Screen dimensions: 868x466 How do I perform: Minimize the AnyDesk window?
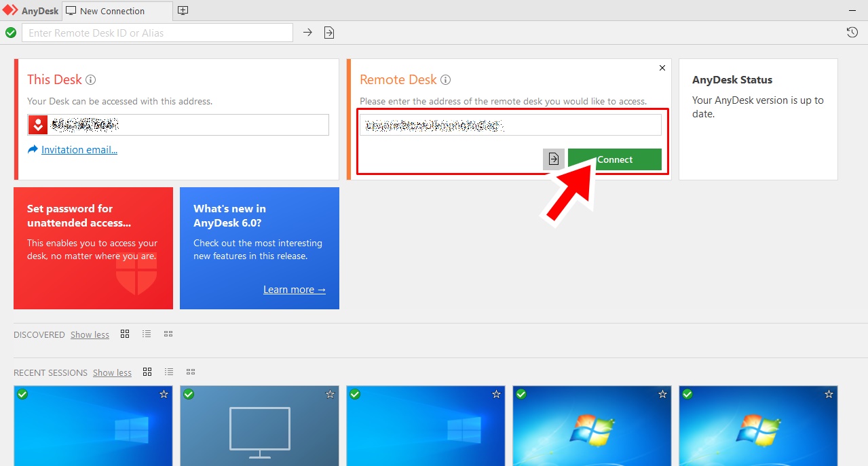(852, 11)
